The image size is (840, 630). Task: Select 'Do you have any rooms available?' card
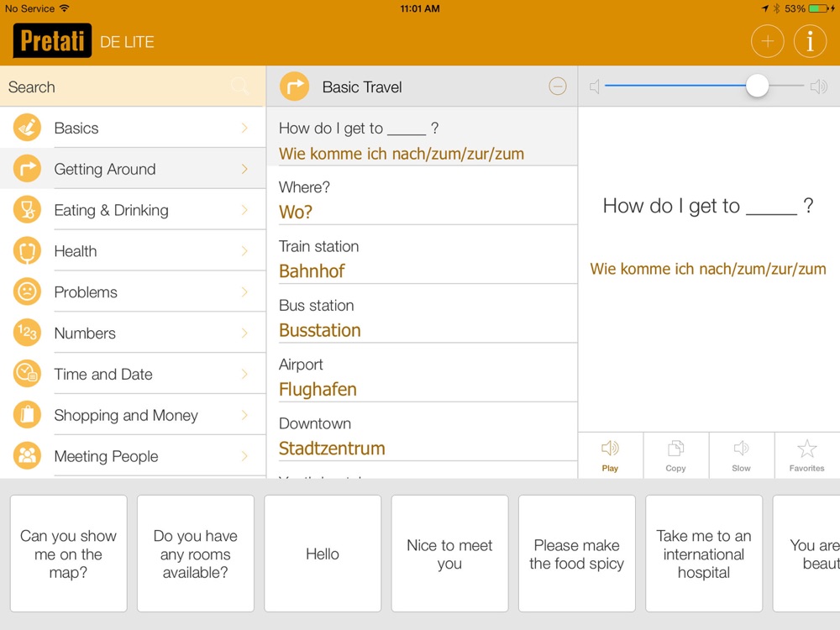click(x=196, y=554)
